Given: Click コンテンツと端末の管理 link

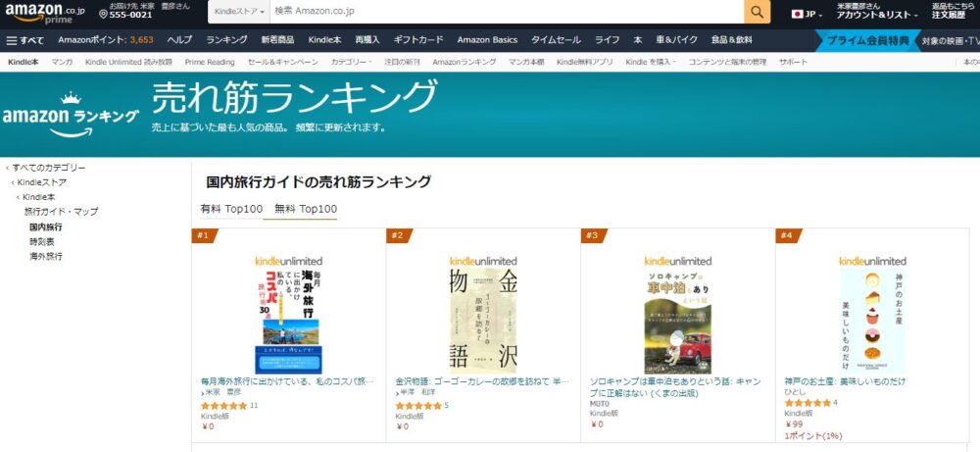Looking at the screenshot, I should tap(727, 62).
